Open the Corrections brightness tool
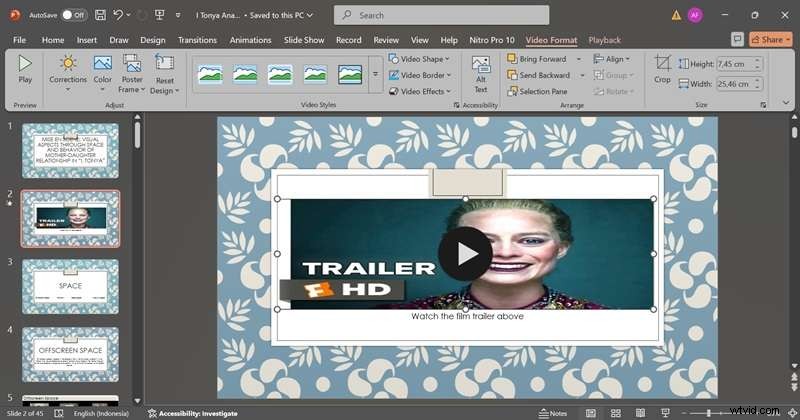Viewport: 800px width, 420px height. click(68, 73)
